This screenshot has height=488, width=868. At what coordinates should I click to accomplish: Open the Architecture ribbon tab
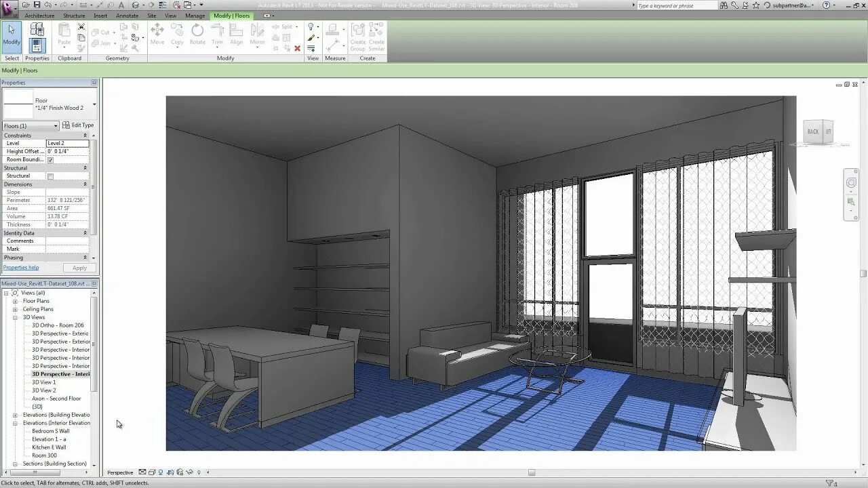[x=39, y=16]
